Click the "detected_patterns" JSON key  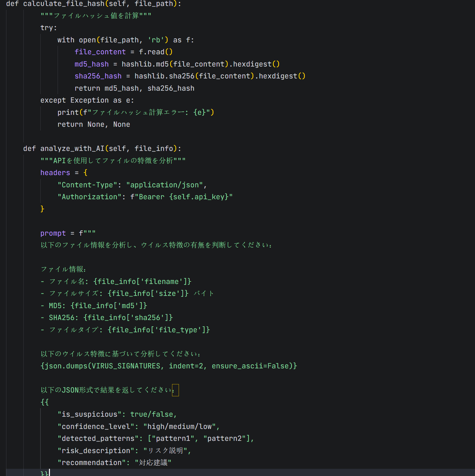click(98, 439)
